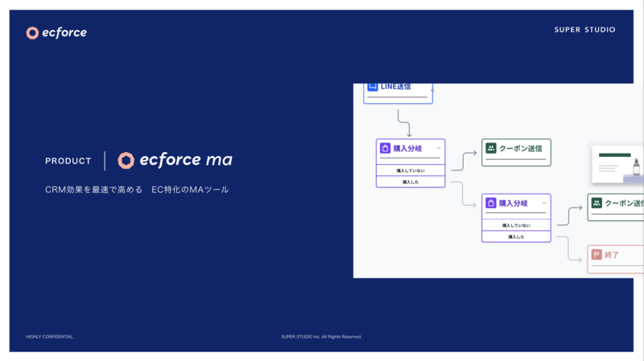Click the ecforce ma product name
Image resolution: width=644 pixels, height=361 pixels.
[186, 159]
